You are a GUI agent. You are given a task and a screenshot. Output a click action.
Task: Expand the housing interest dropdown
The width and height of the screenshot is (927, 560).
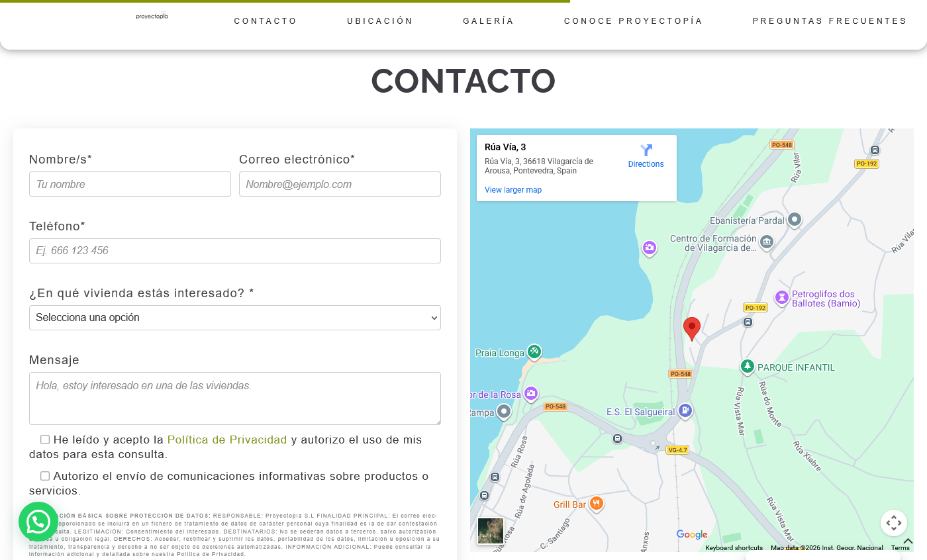tap(235, 318)
